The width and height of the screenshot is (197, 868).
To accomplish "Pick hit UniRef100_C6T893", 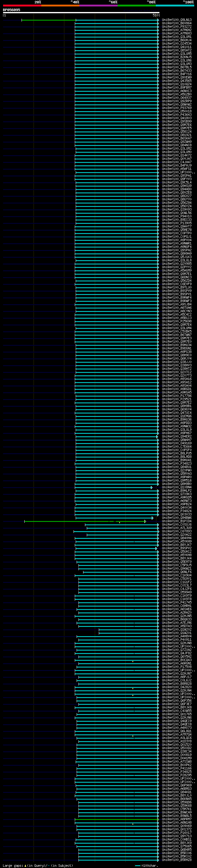I will click(176, 531).
